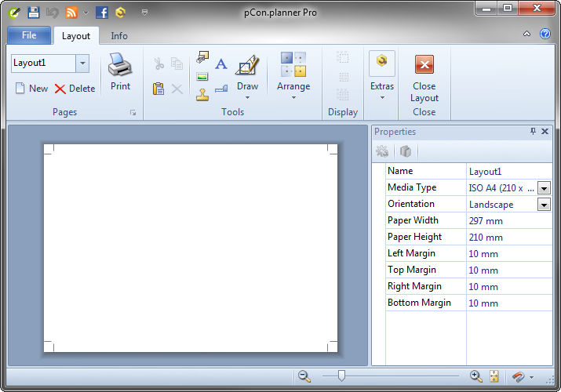Open the Facebook icon in quick access bar

(x=102, y=13)
